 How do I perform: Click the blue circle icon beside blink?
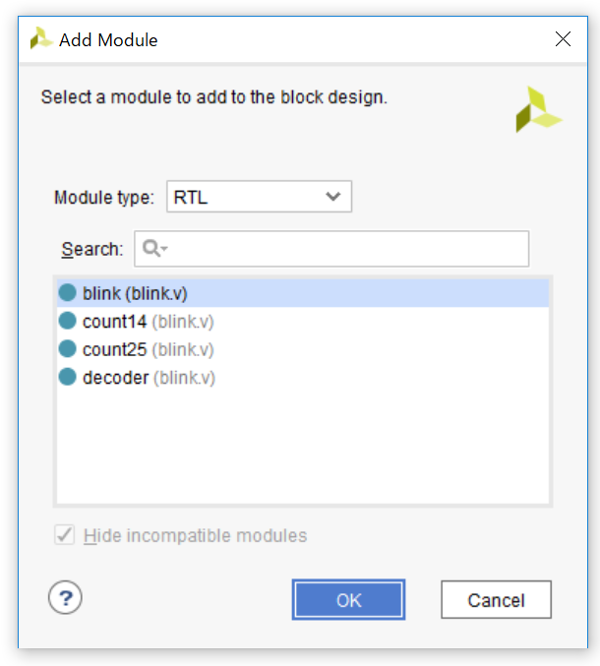tap(67, 293)
